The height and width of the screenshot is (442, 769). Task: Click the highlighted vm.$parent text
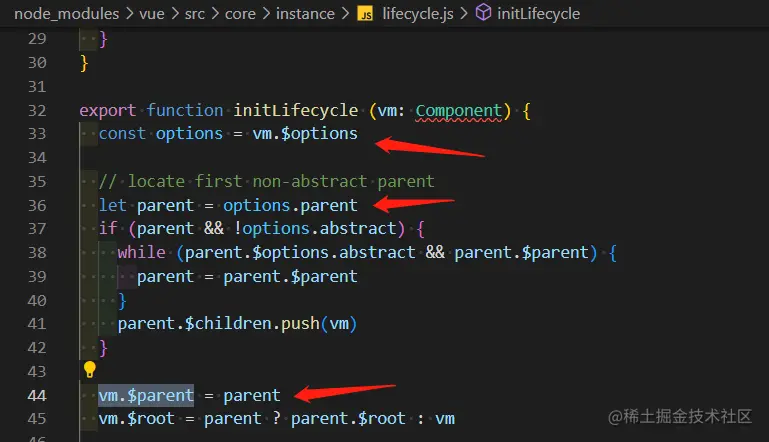coord(146,395)
